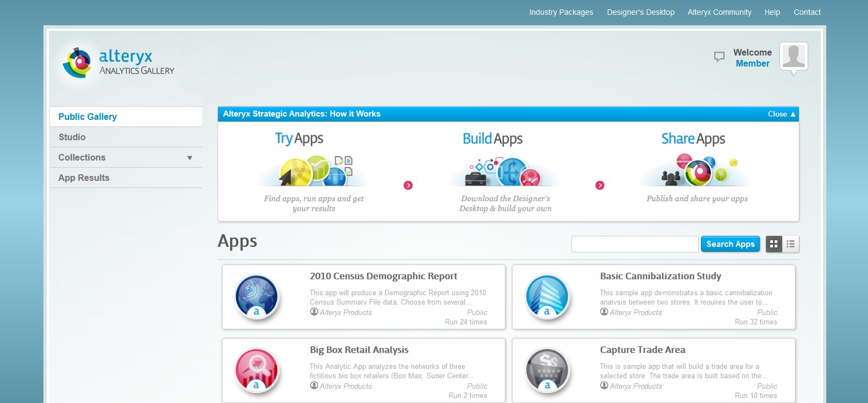Click the Share Apps heading
Image resolution: width=868 pixels, height=403 pixels.
click(693, 139)
